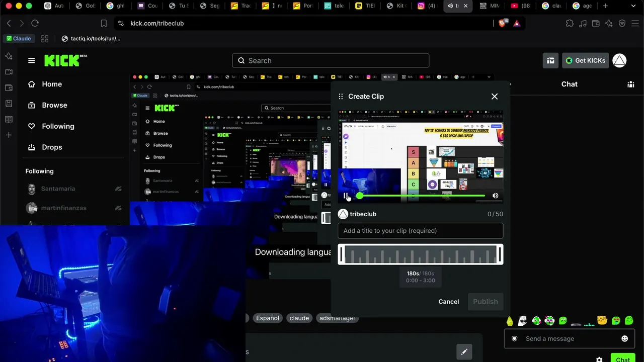
Task: Open the new tab button
Action: 605,6
